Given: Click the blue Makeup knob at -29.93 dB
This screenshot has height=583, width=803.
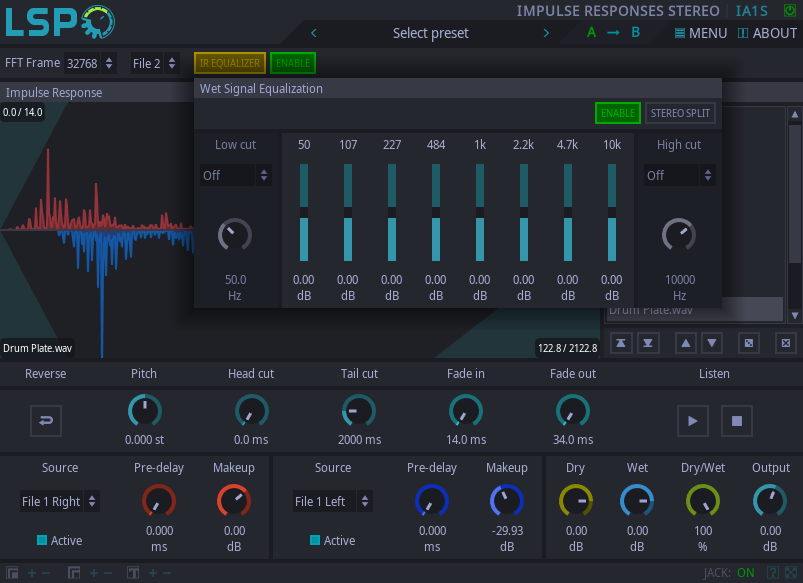Looking at the screenshot, I should [507, 501].
